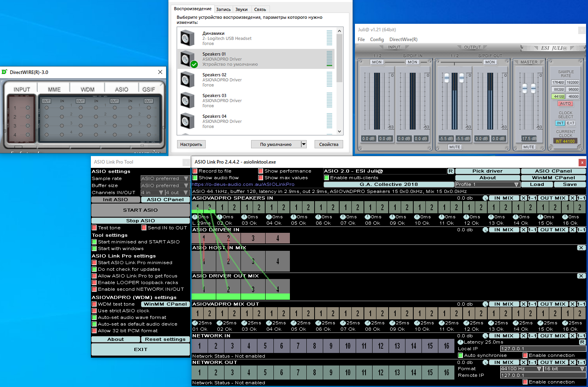Uncheck Enable multi-clients option
The width and height of the screenshot is (588, 387).
[x=327, y=178]
